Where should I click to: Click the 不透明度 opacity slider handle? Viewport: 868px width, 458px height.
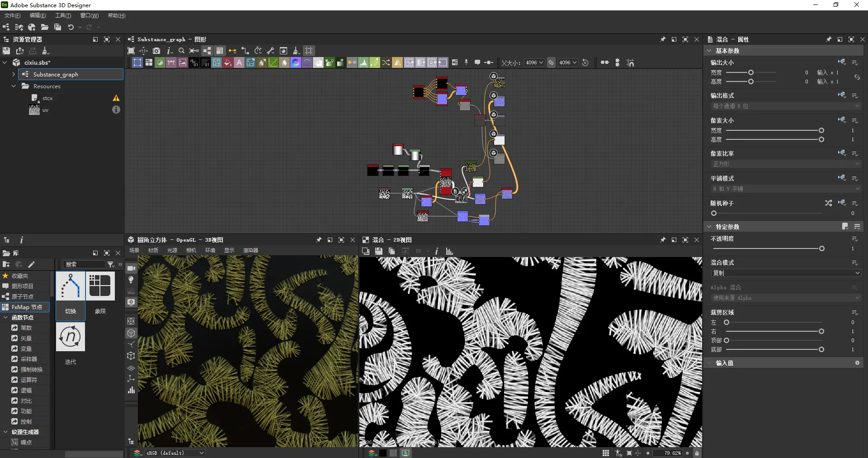pyautogui.click(x=821, y=248)
